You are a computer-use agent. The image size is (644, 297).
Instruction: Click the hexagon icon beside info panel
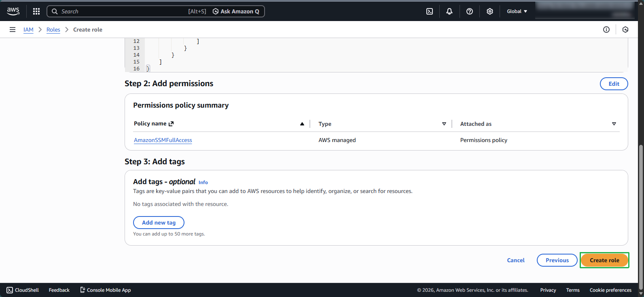click(x=625, y=30)
